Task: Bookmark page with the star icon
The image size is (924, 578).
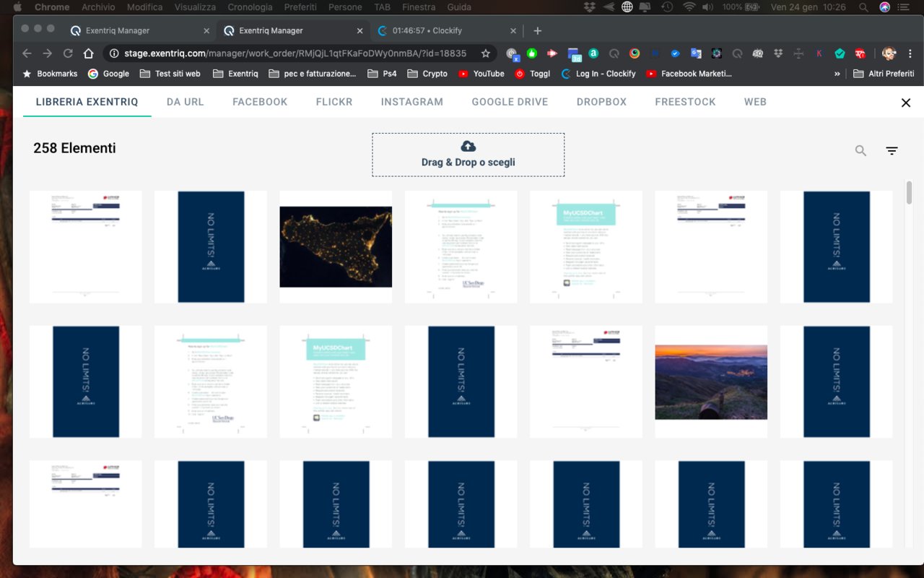Action: click(x=486, y=53)
